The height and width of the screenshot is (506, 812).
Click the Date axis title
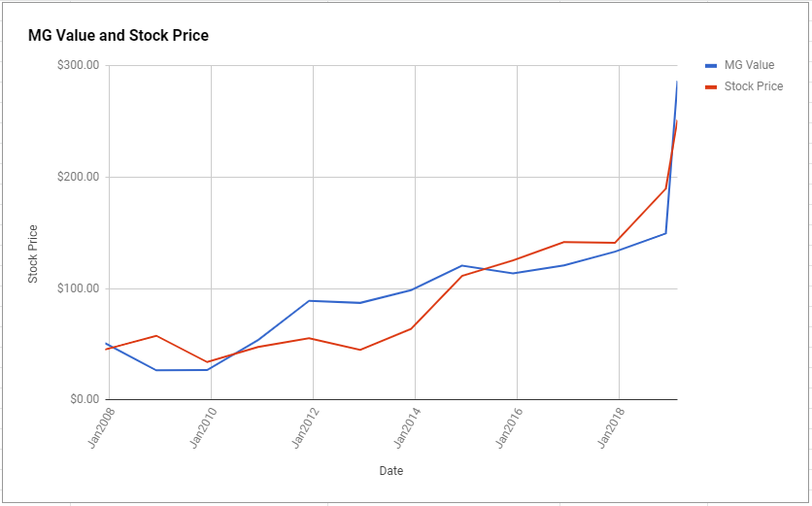[x=391, y=471]
